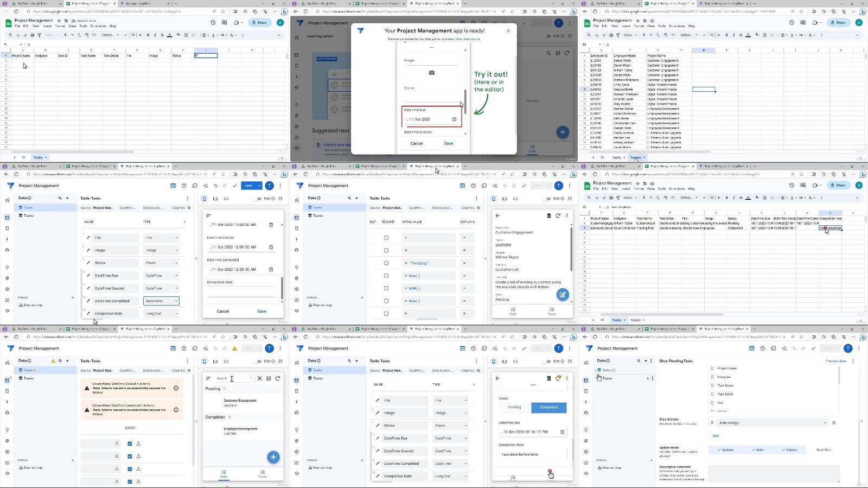Screen dimensions: 868x488
Task: Add a new sheet in the two-task spreadsheet
Action: pyautogui.click(x=593, y=320)
